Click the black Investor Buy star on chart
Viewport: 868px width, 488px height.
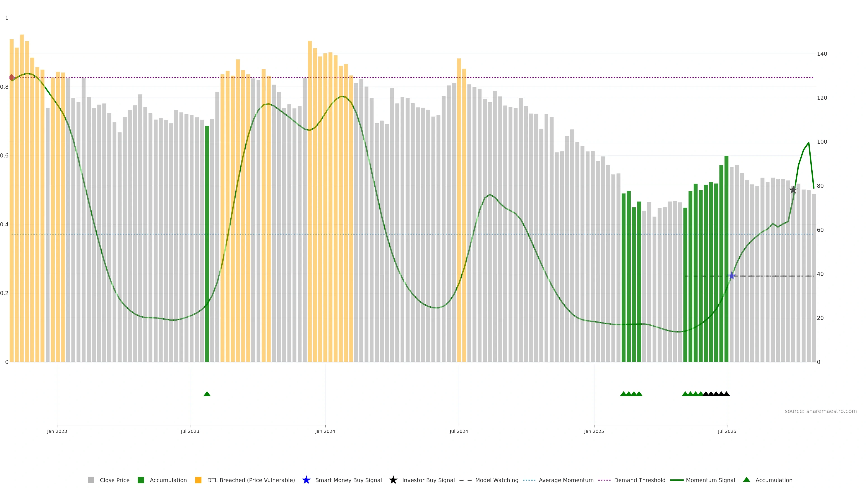[x=793, y=190]
